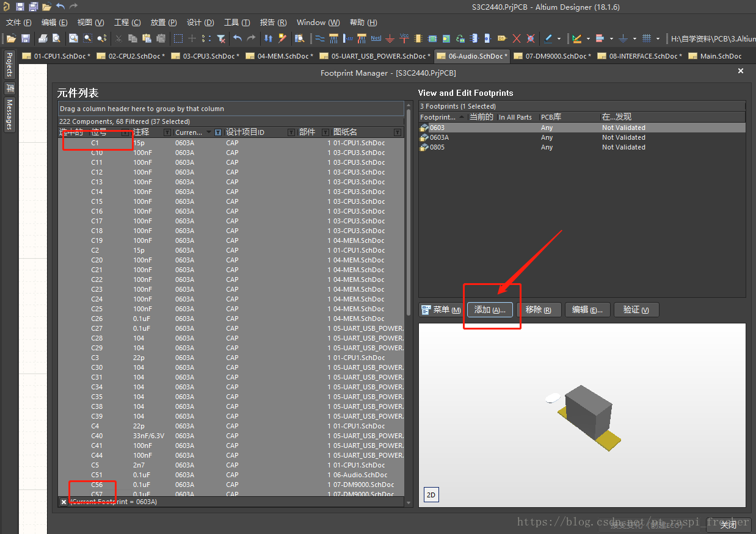Click the 移除 (R) button
This screenshot has width=756, height=534.
click(x=539, y=309)
